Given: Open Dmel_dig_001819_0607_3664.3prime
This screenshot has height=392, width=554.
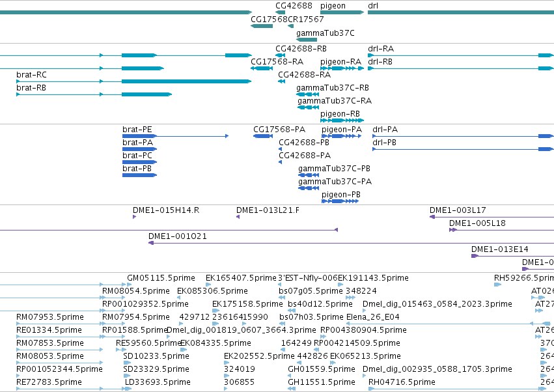Looking at the screenshot, I should (242, 331).
